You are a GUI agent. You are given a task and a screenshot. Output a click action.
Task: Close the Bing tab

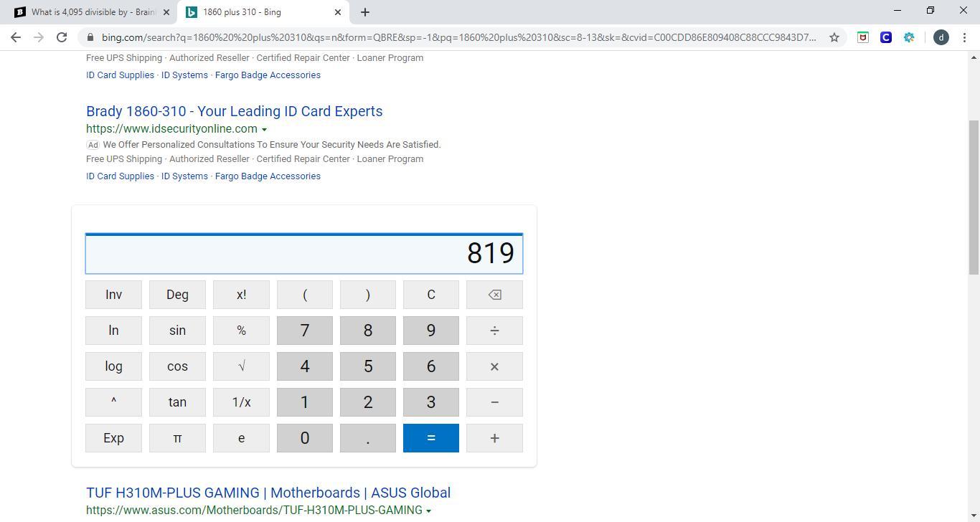coord(338,12)
